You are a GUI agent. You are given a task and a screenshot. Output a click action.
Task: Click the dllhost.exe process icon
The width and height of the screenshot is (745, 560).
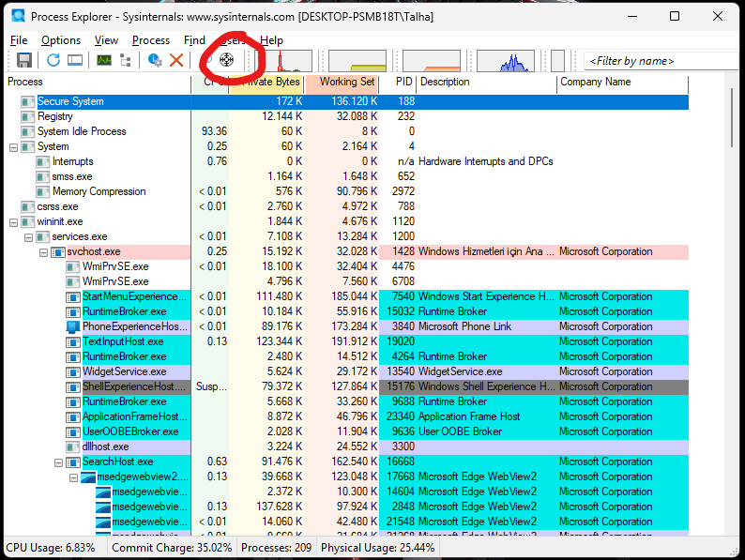[x=72, y=446]
